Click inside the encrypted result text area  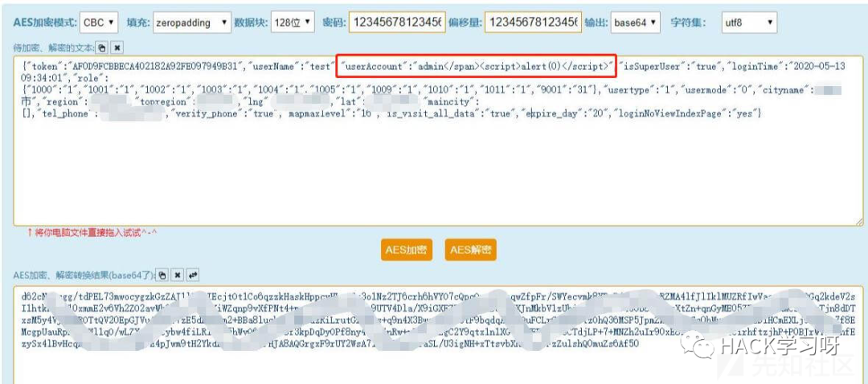click(438, 333)
